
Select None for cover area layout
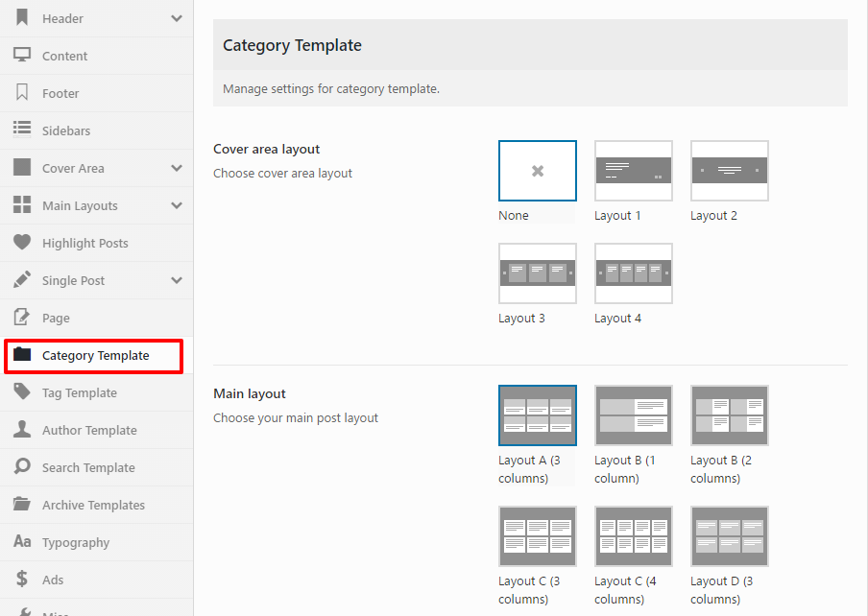[537, 170]
